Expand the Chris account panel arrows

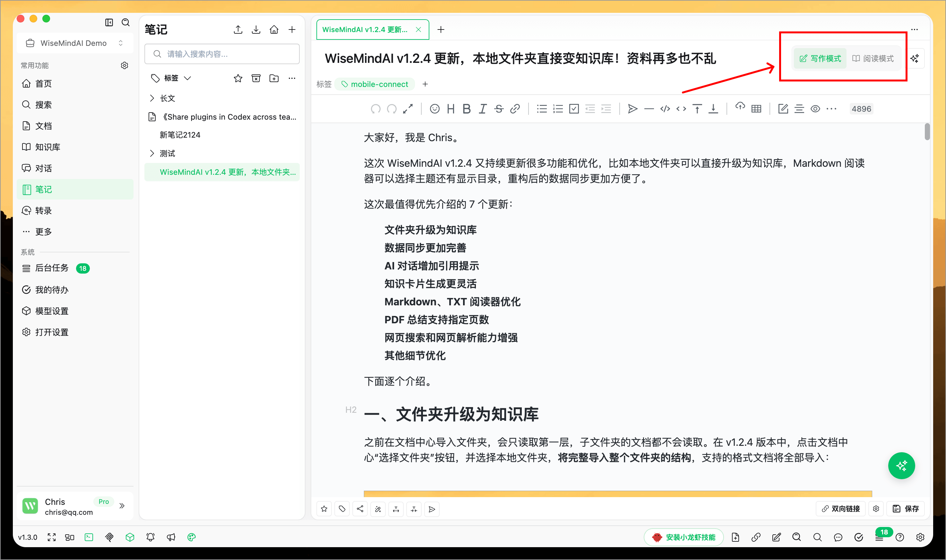122,506
